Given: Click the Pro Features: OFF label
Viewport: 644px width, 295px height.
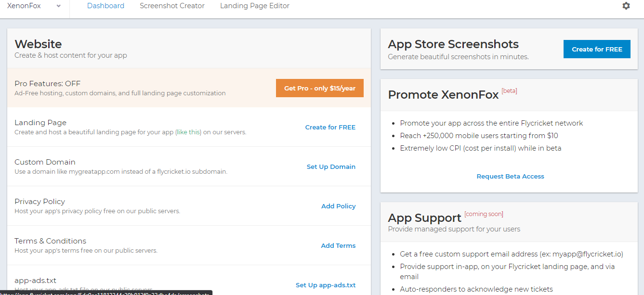Looking at the screenshot, I should (x=47, y=83).
